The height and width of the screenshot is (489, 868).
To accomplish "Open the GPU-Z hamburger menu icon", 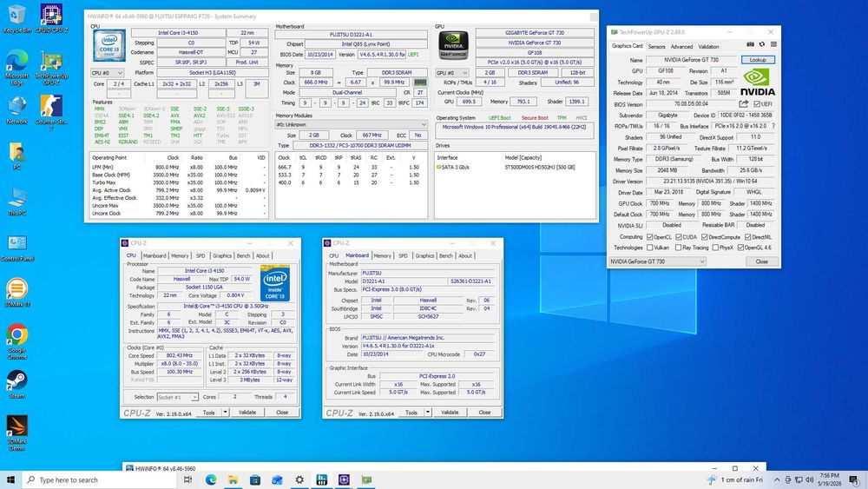I will point(773,44).
